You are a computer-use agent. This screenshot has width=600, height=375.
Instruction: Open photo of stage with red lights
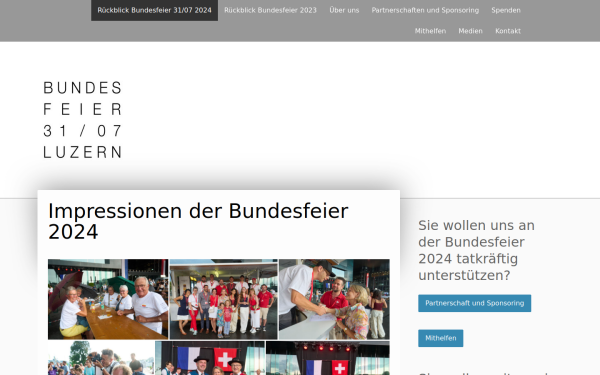pyautogui.click(x=328, y=358)
